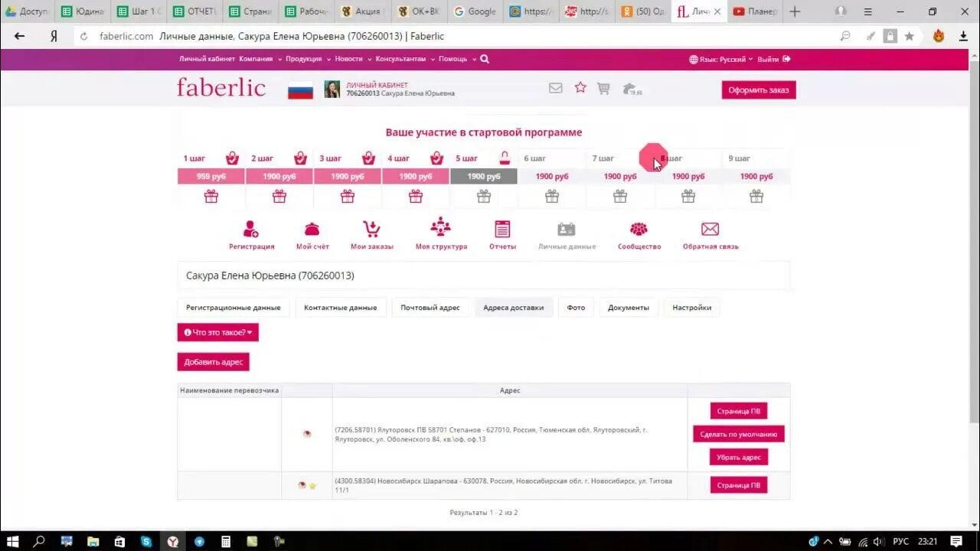Viewport: 980px width, 551px height.
Task: Click the gift icon under step 5
Action: click(x=484, y=196)
